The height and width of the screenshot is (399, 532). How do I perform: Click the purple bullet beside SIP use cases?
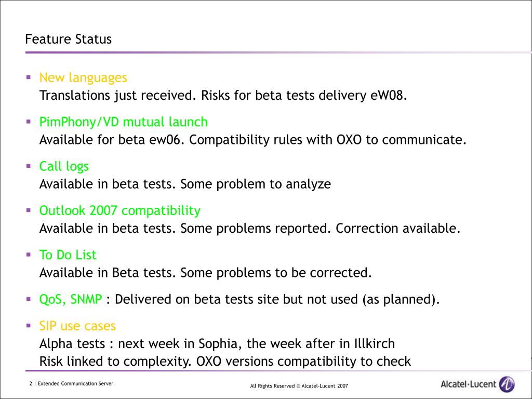29,326
